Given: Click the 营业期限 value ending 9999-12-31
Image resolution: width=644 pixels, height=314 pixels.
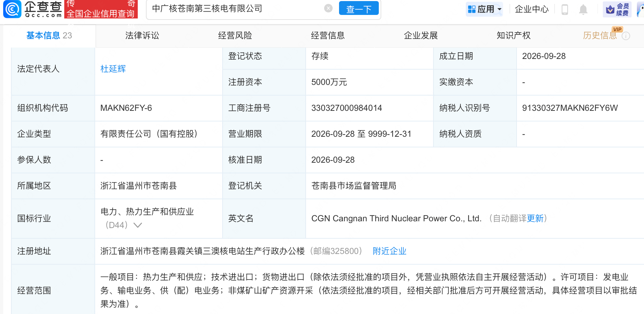Looking at the screenshot, I should tap(361, 134).
